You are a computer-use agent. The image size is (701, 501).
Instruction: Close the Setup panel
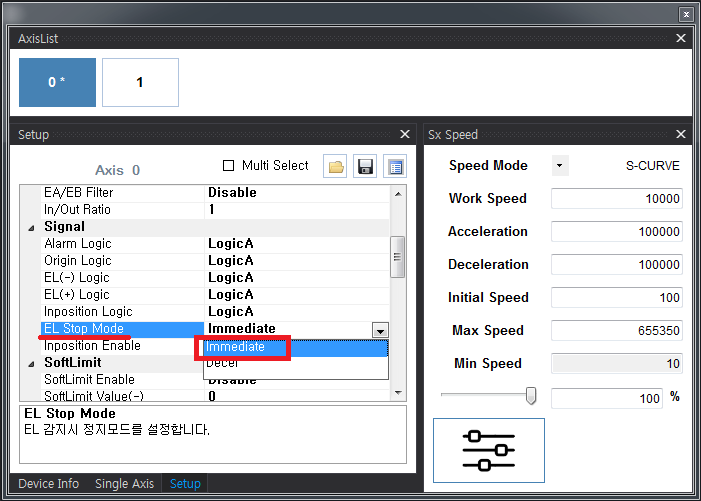[405, 134]
